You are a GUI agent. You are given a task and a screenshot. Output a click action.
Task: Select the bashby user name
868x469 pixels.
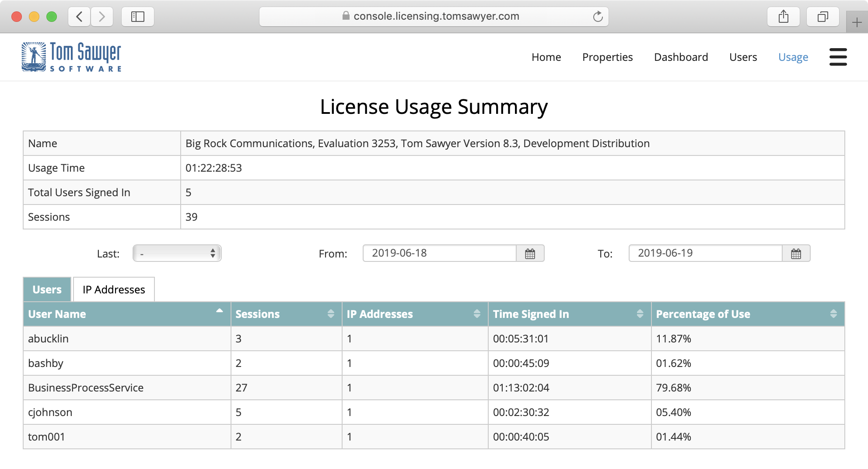point(45,363)
